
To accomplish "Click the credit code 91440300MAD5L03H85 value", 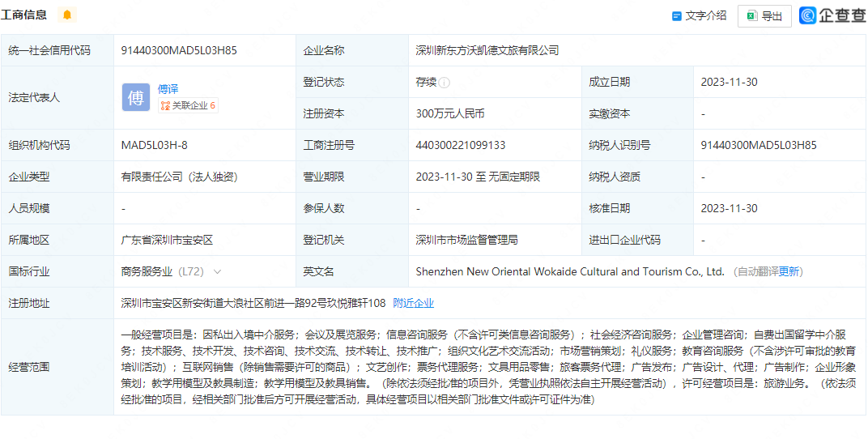I will click(179, 50).
